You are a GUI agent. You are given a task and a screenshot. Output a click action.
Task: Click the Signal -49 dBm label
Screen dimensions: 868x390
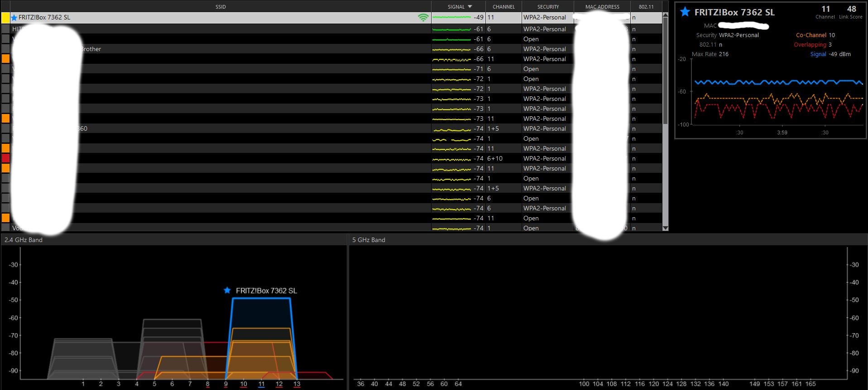click(x=830, y=54)
